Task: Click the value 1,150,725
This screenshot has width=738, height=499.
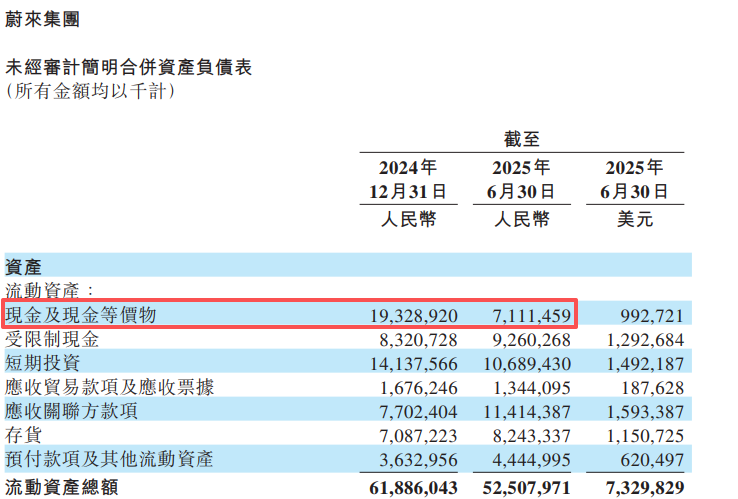Action: pyautogui.click(x=645, y=436)
